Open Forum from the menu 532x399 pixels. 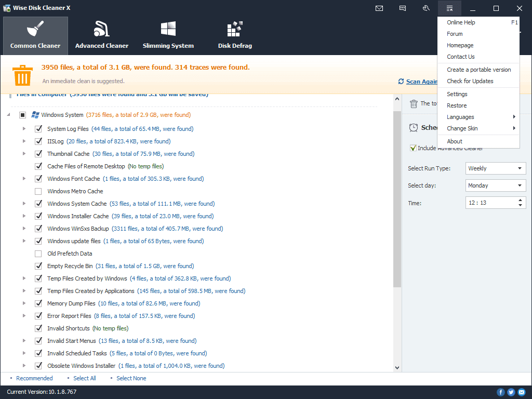pos(478,34)
